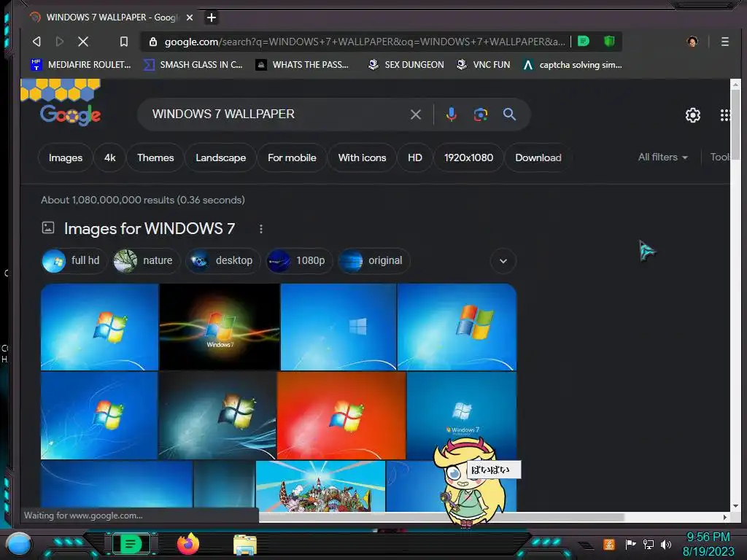The image size is (747, 560).
Task: Click the Google logo
Action: click(70, 114)
